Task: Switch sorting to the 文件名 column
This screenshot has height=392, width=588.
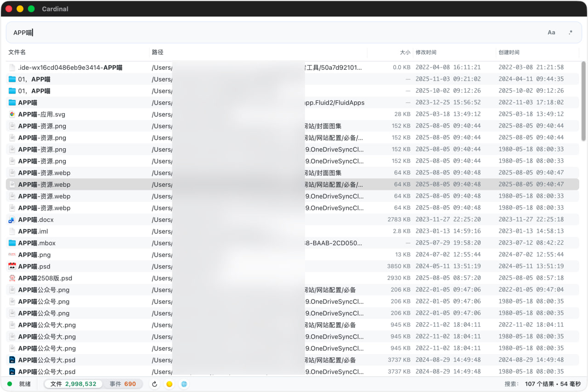Action: (17, 52)
